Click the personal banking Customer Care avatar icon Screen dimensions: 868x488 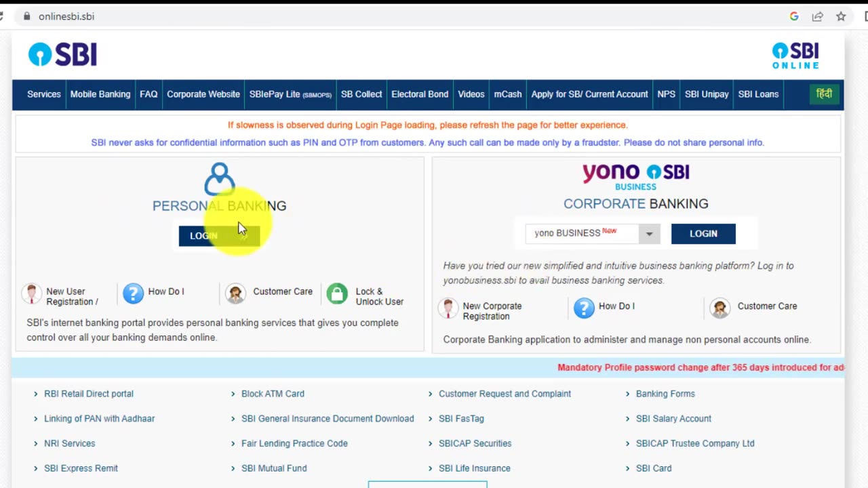[235, 293]
